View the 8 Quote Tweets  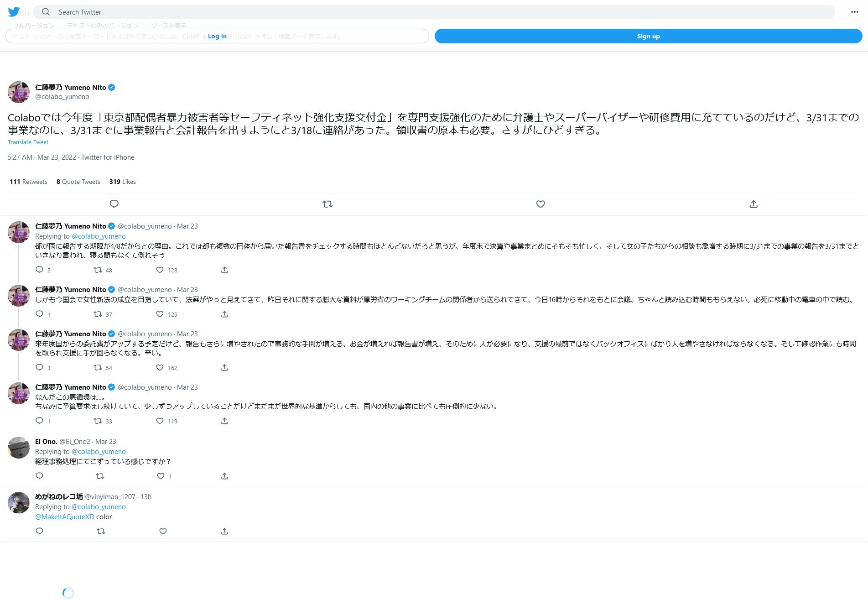point(78,182)
